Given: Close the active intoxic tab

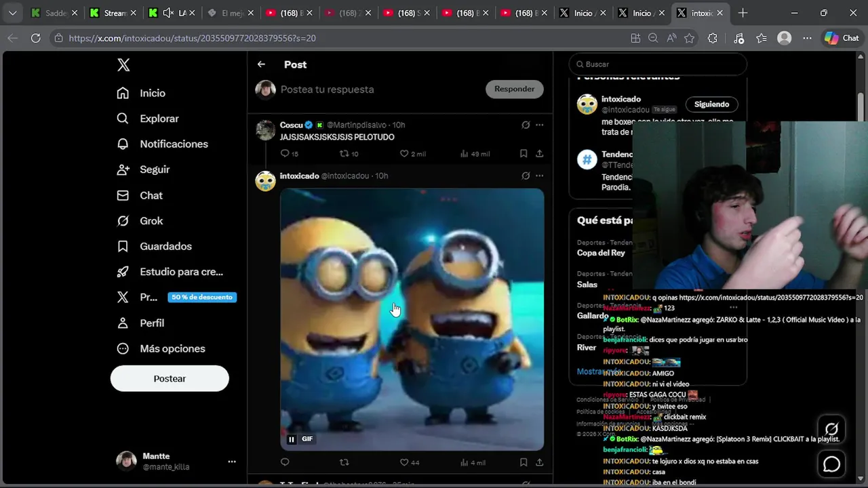Looking at the screenshot, I should (719, 13).
